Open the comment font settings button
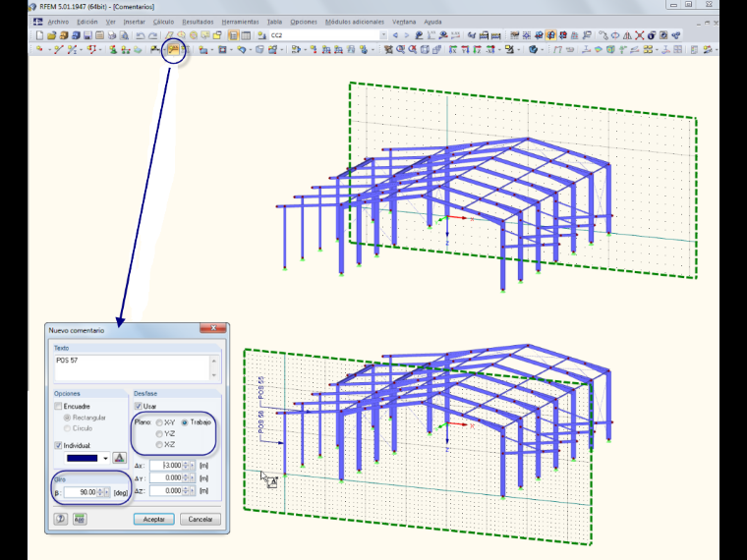This screenshot has width=747, height=560. tap(120, 458)
